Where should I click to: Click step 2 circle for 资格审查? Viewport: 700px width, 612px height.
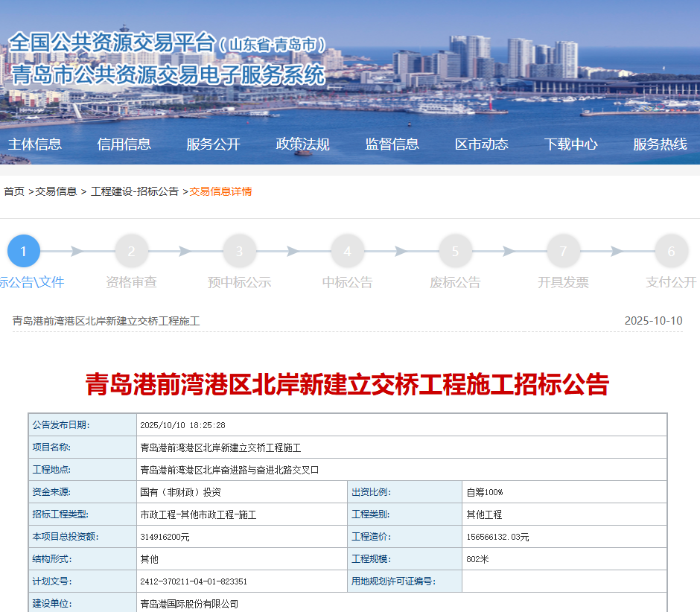[x=132, y=251]
